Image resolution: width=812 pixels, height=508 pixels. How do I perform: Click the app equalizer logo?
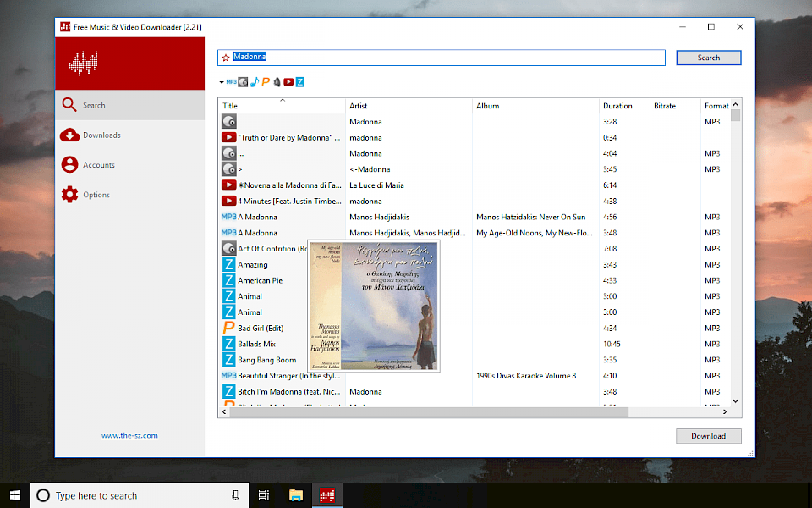point(83,63)
